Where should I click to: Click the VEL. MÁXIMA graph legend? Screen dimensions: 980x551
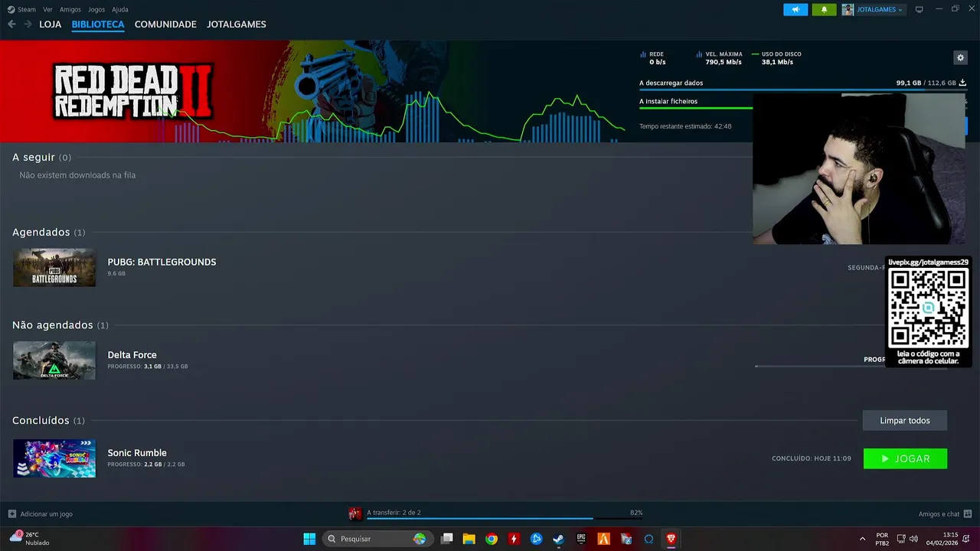tap(720, 58)
